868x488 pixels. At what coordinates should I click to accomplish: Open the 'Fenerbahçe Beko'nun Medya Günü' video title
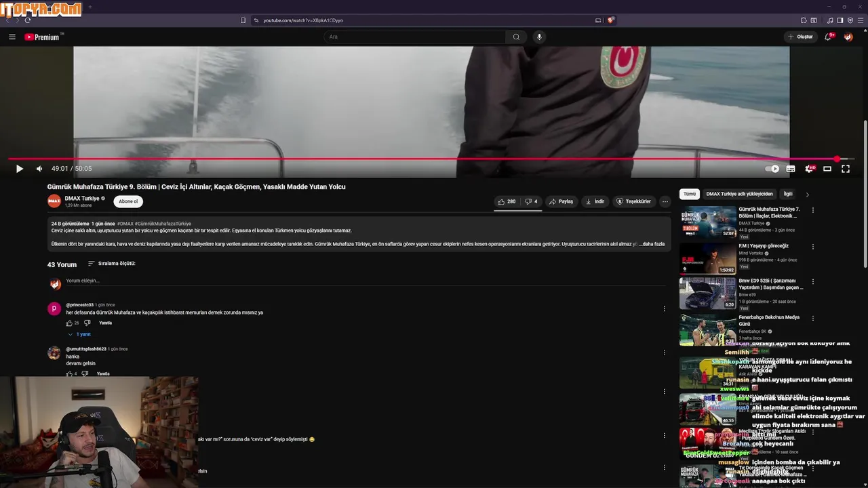click(x=769, y=320)
